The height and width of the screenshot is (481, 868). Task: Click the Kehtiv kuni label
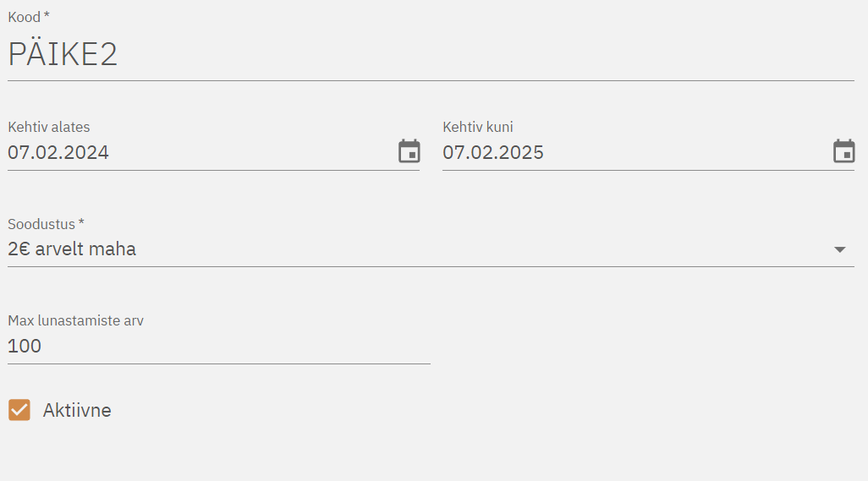[x=478, y=128]
